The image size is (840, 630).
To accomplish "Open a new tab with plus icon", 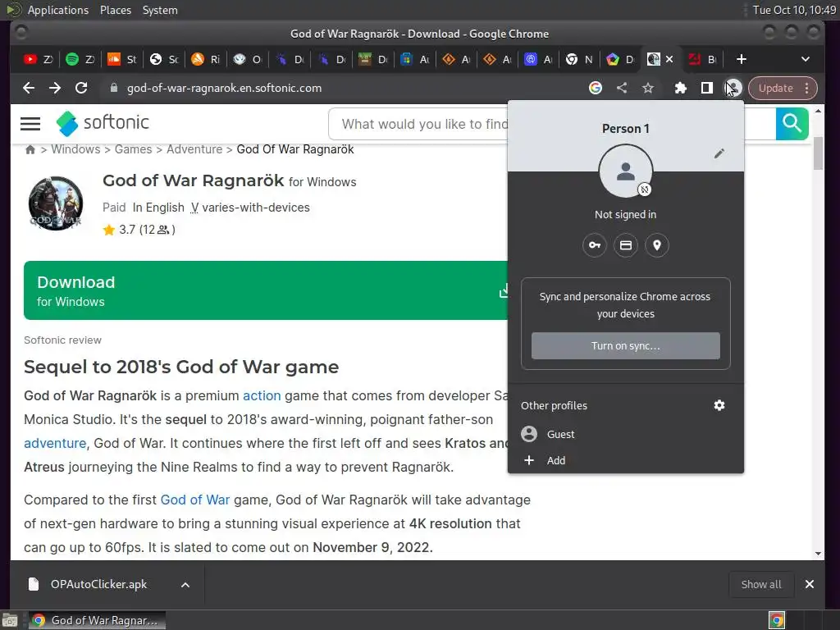I will [x=742, y=59].
